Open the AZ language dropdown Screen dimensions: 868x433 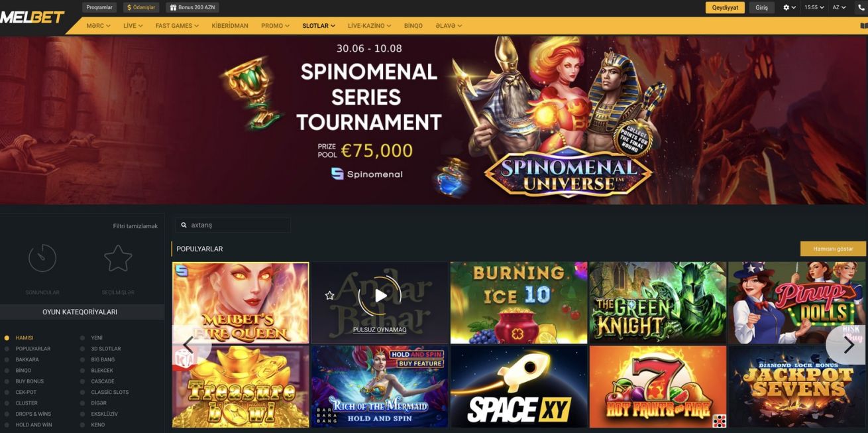pos(839,7)
